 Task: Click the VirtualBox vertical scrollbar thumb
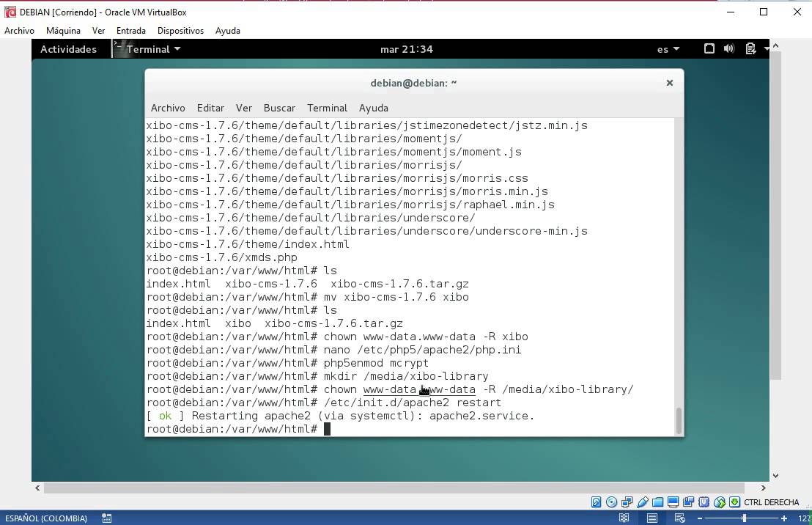pyautogui.click(x=775, y=216)
